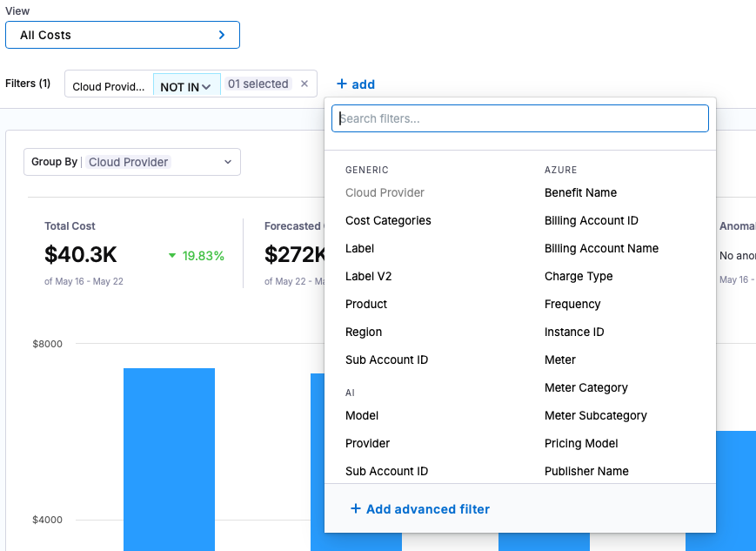The width and height of the screenshot is (756, 551).
Task: Click the plus icon beside Add advanced filter
Action: pyautogui.click(x=355, y=508)
